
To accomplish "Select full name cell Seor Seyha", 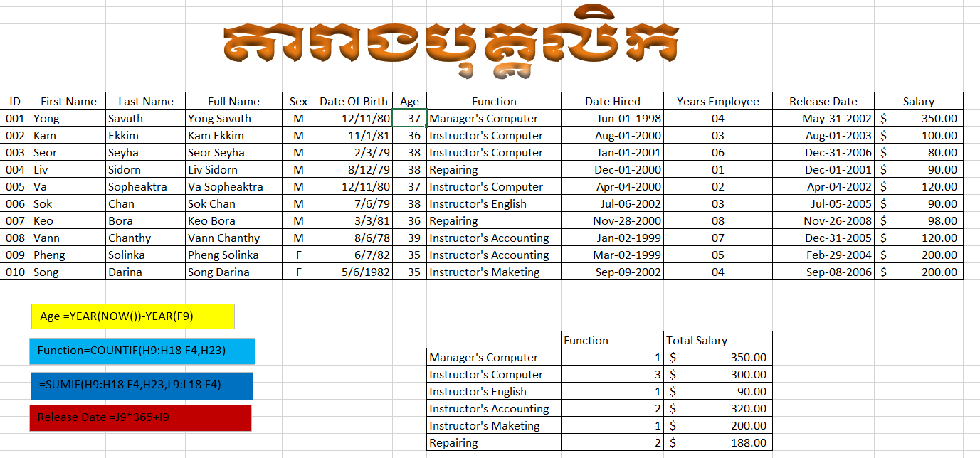I will point(233,152).
